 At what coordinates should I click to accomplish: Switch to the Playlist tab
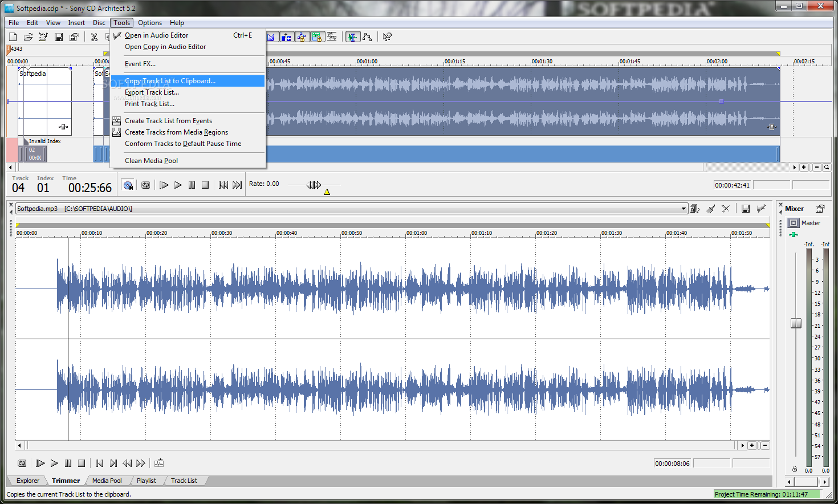pyautogui.click(x=147, y=481)
